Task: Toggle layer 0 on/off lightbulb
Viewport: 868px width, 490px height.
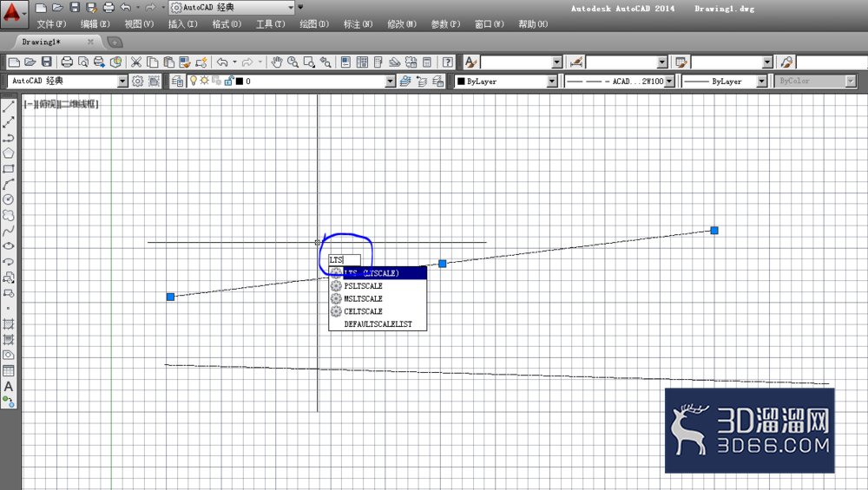Action: [x=194, y=81]
